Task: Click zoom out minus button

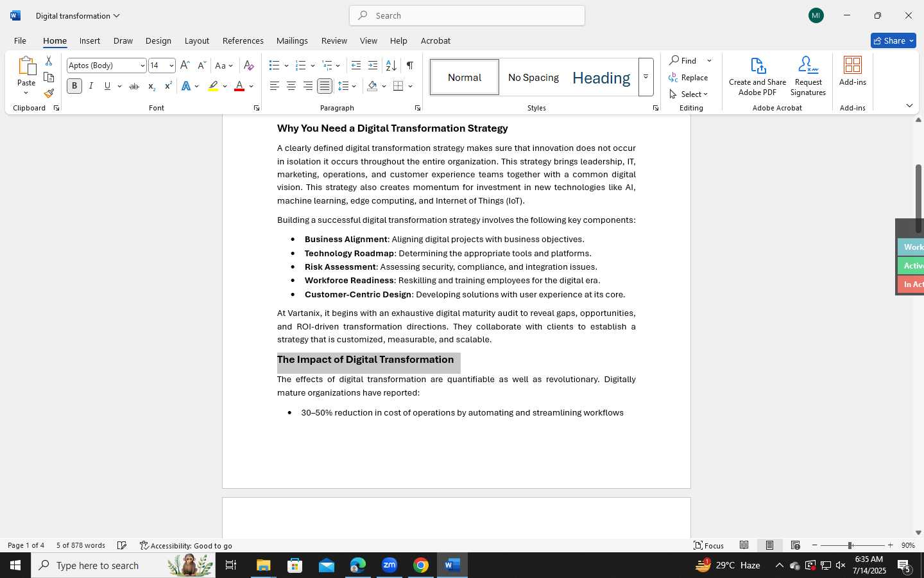Action: pyautogui.click(x=815, y=545)
